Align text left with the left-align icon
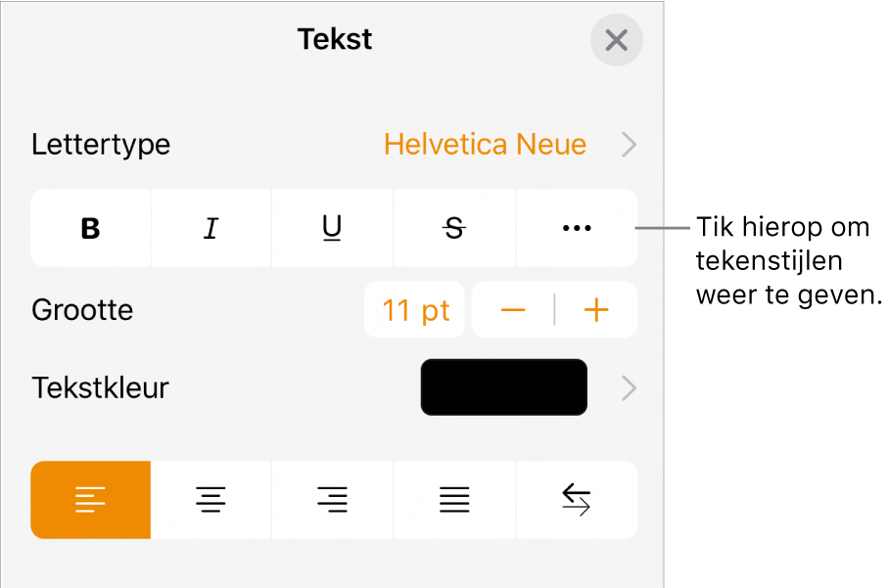888x588 pixels. tap(90, 500)
